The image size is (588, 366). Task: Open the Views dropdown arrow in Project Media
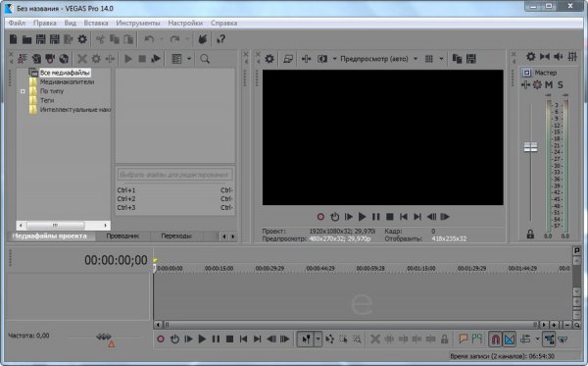point(189,59)
